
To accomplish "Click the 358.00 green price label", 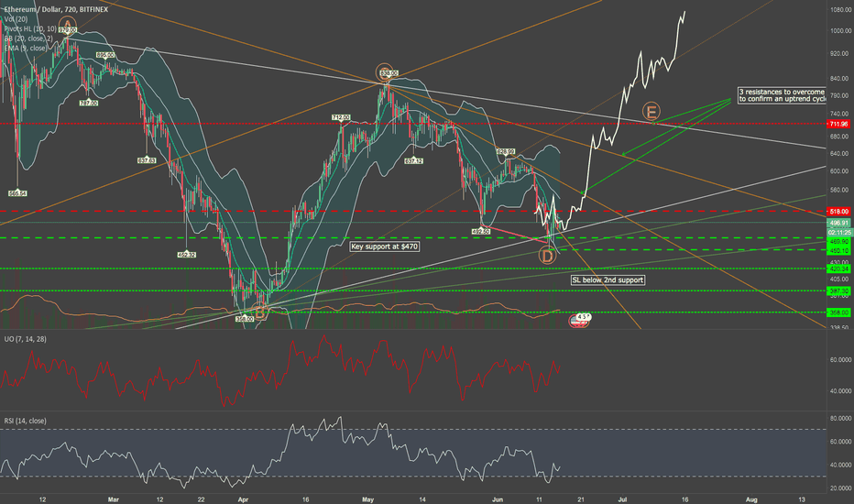I will coord(838,312).
